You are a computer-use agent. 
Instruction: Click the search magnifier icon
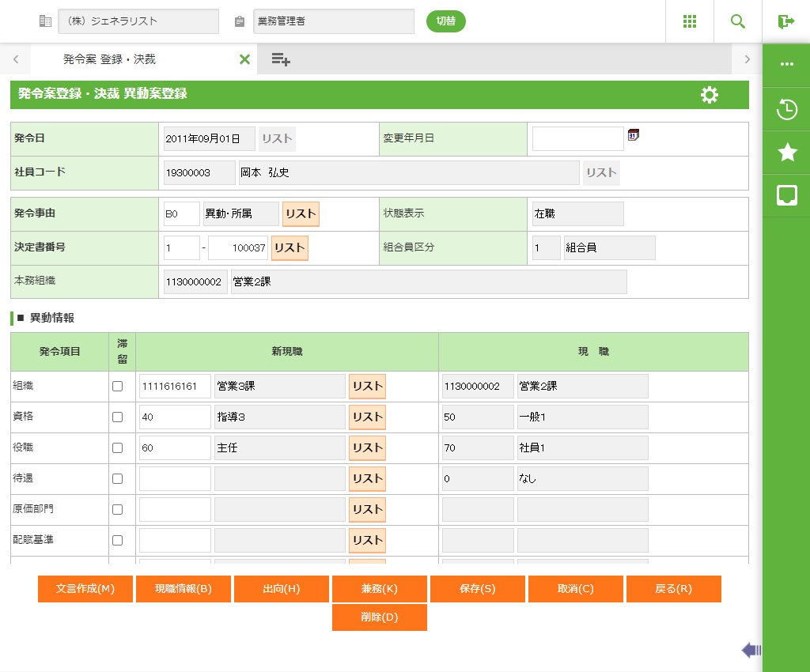click(x=738, y=21)
